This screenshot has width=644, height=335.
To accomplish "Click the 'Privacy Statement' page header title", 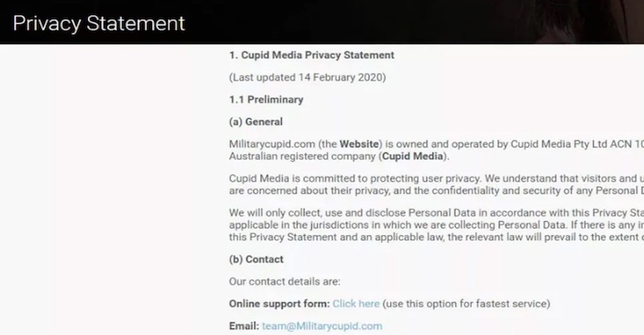I will tap(99, 23).
